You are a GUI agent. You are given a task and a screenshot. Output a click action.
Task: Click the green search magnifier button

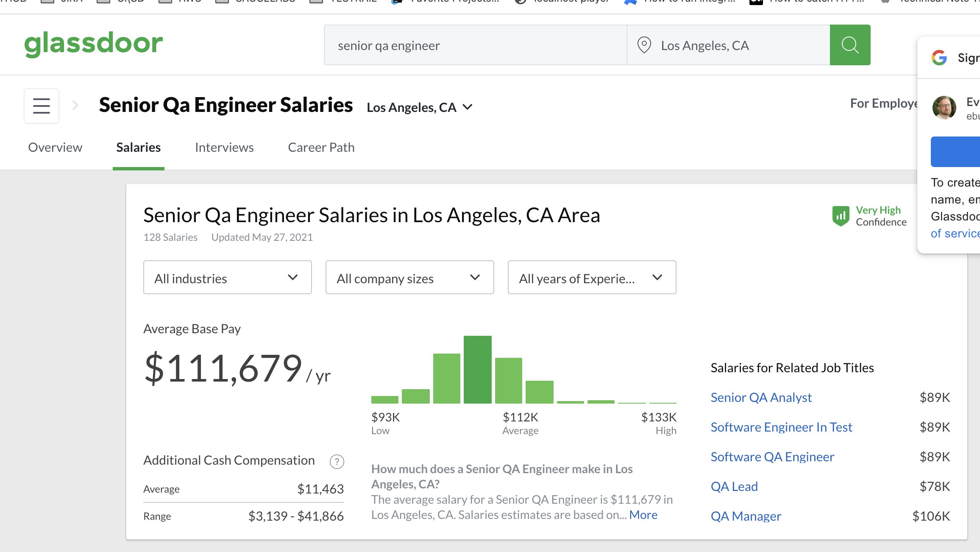850,45
